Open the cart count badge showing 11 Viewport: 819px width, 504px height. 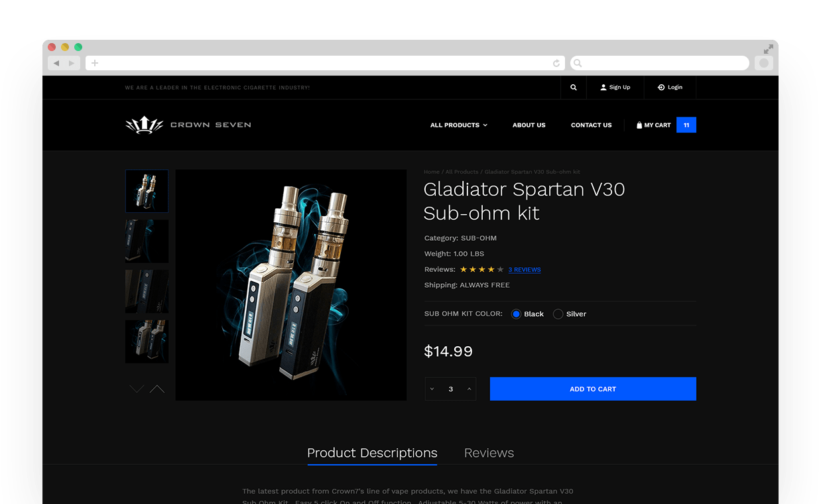coord(686,125)
